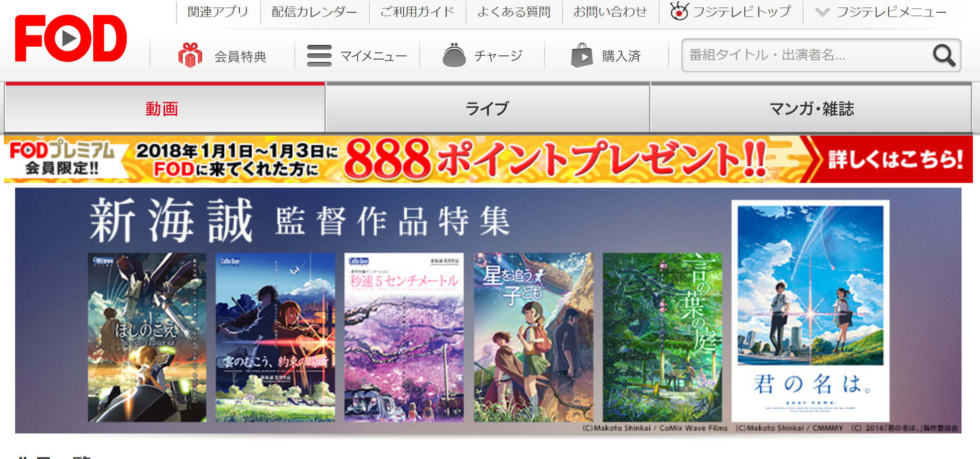Click the magnifying glass search icon
Screen dimensions: 980x459
point(944,56)
